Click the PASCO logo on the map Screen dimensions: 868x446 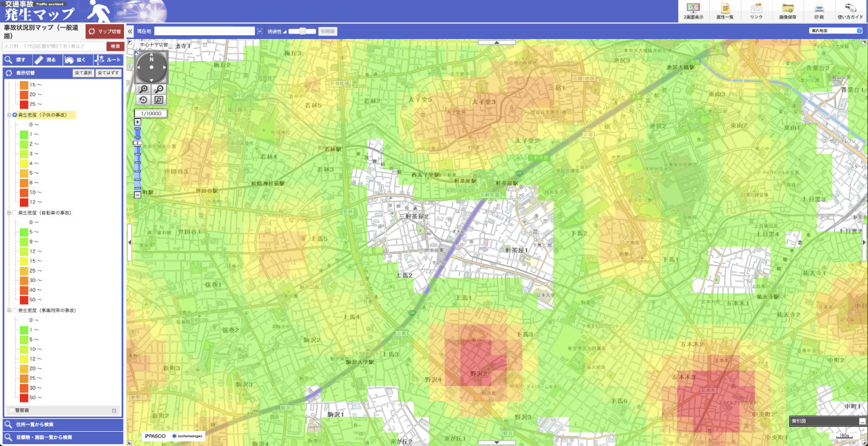click(156, 436)
